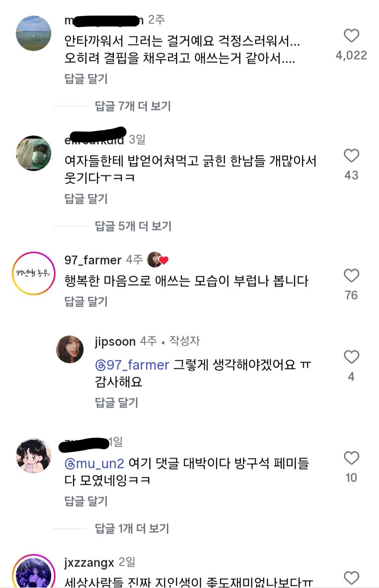Like 97_farmer's comment

point(351,276)
